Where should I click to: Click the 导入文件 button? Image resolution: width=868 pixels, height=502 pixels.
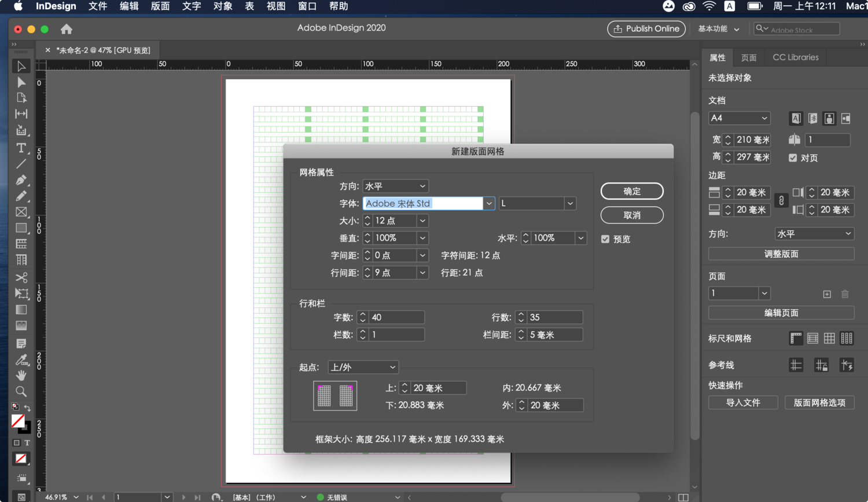[x=743, y=403]
